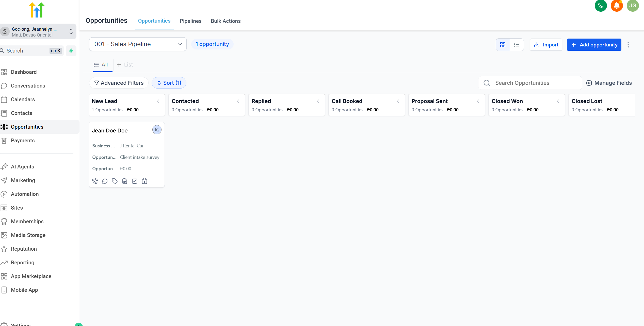
Task: Click the JG owner avatar on the card
Action: point(157,130)
